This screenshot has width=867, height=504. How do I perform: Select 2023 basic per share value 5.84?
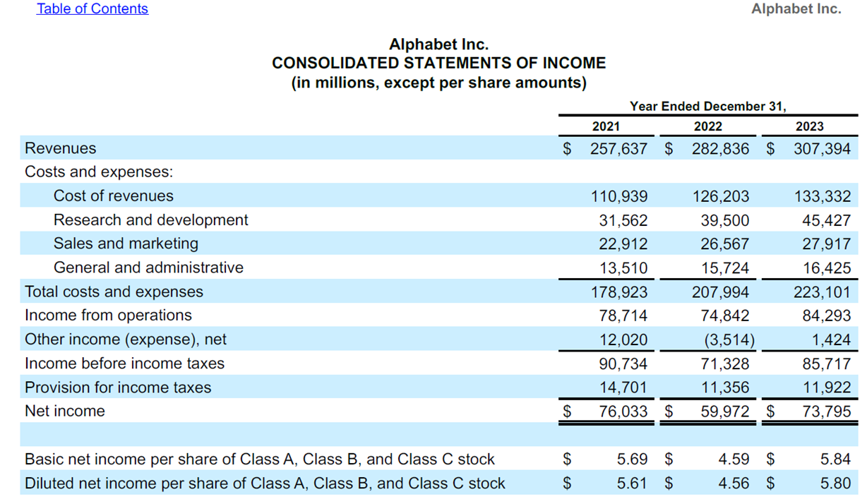pos(836,460)
